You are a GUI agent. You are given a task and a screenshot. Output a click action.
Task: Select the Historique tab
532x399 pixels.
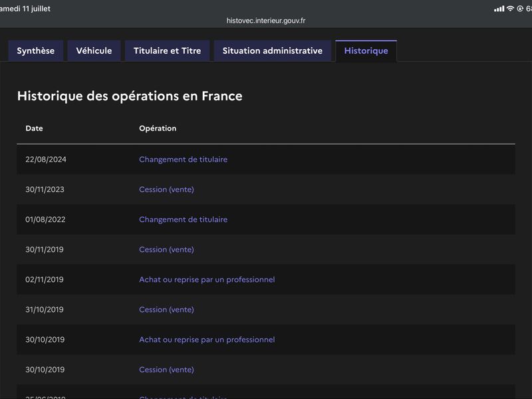coord(366,51)
